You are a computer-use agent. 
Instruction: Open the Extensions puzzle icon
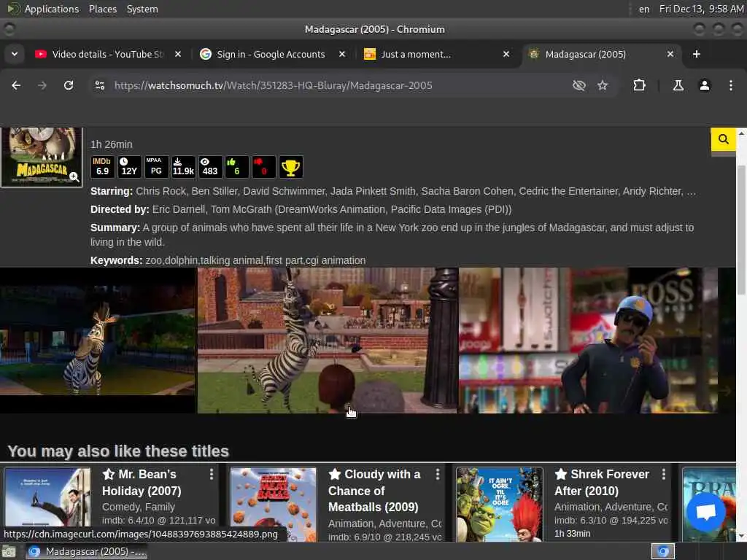click(x=639, y=85)
